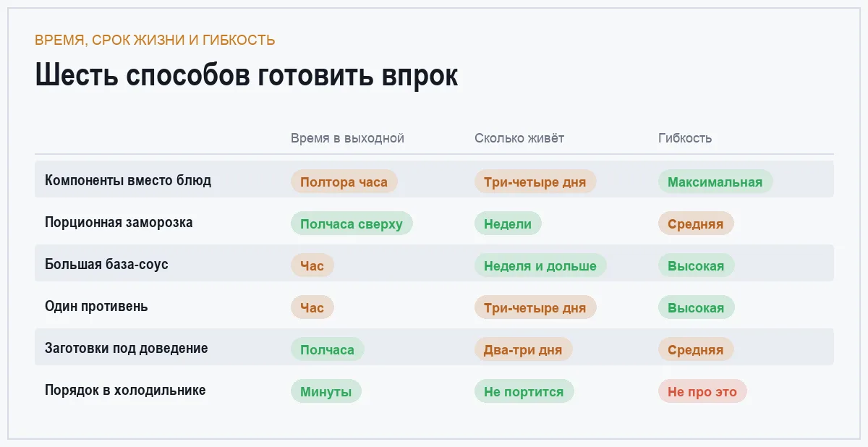Click the "Неделя и дольше" badge
868x447 pixels.
pyautogui.click(x=540, y=265)
